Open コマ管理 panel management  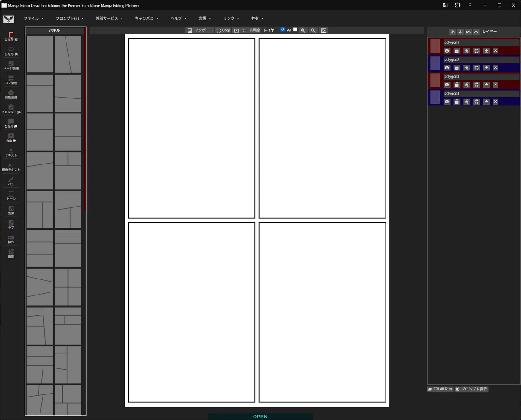[x=11, y=80]
